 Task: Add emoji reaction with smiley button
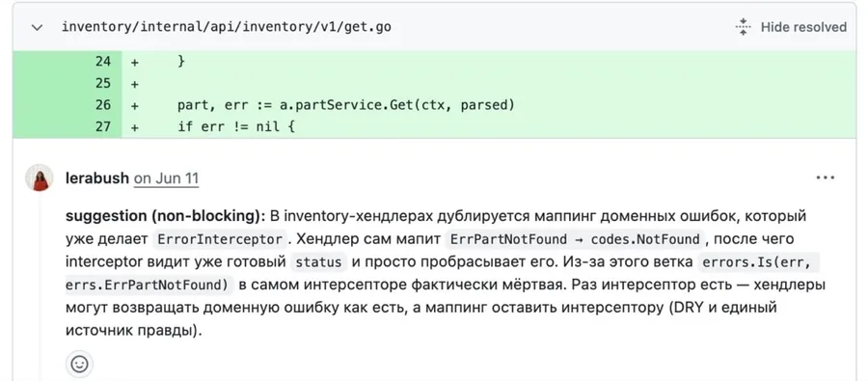pyautogui.click(x=79, y=364)
